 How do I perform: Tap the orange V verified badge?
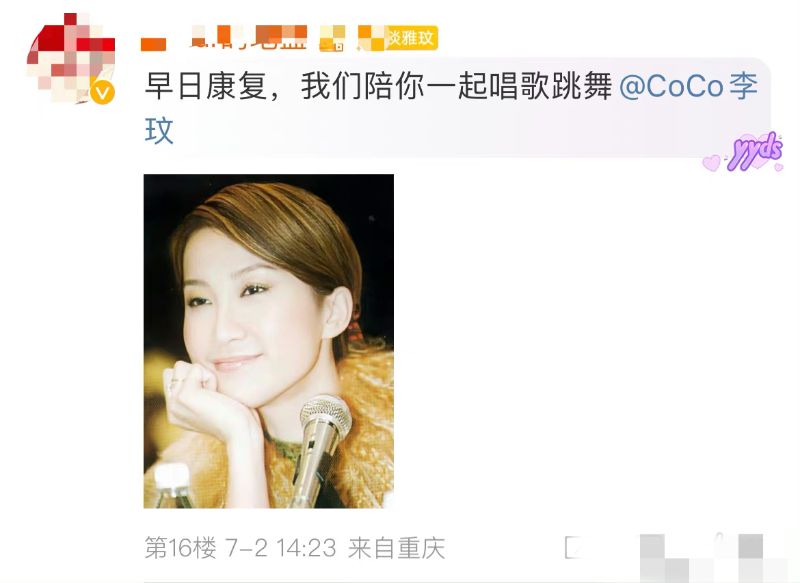click(x=103, y=92)
